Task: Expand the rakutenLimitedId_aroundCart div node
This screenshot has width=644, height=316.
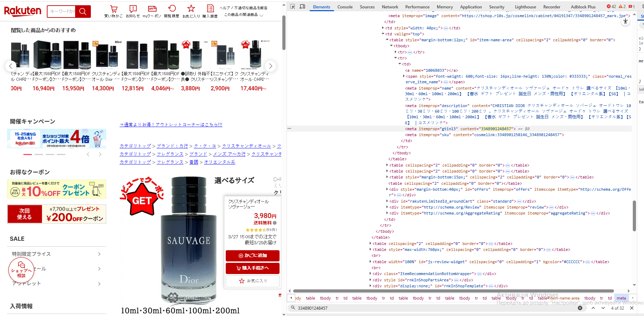Action: pos(387,201)
